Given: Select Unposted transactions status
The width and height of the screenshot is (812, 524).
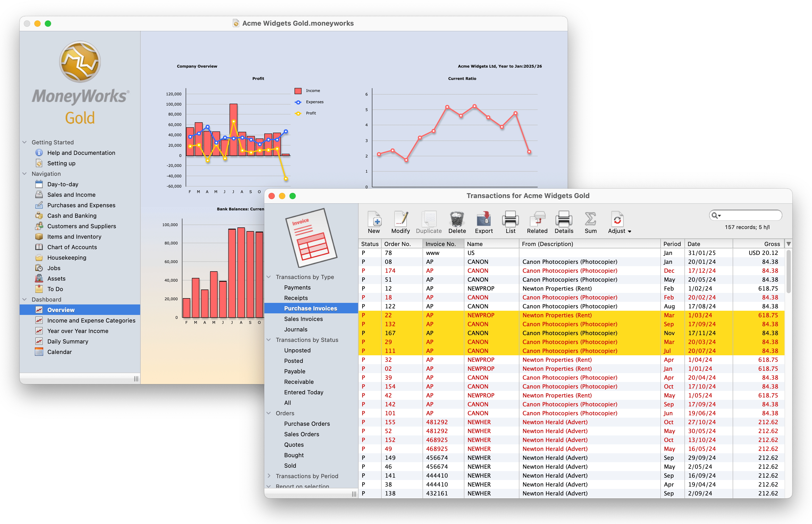Looking at the screenshot, I should click(297, 351).
